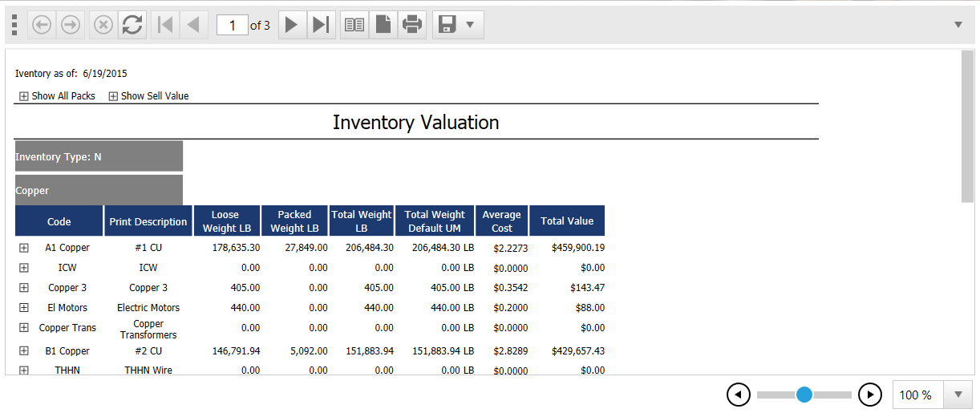Click the Copper Transformers description cell

click(148, 330)
